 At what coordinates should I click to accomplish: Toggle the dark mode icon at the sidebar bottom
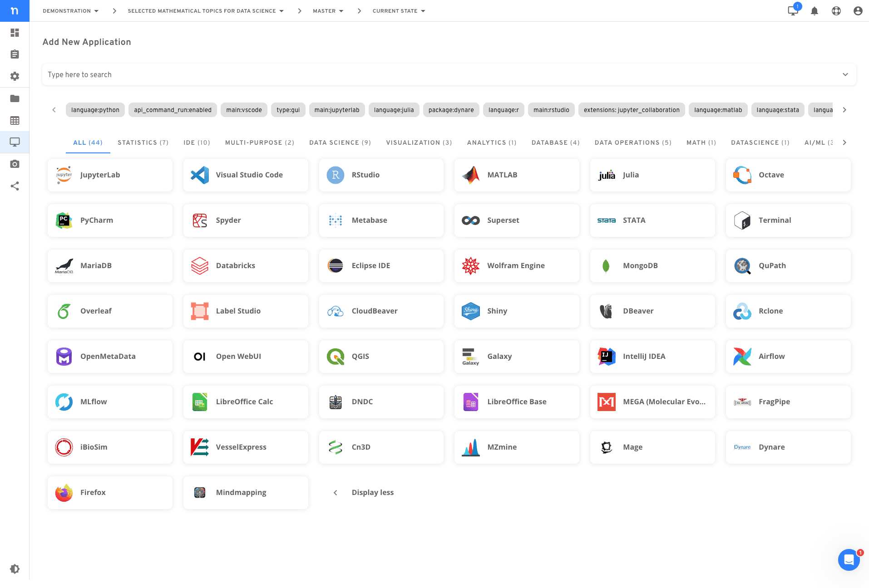15,569
